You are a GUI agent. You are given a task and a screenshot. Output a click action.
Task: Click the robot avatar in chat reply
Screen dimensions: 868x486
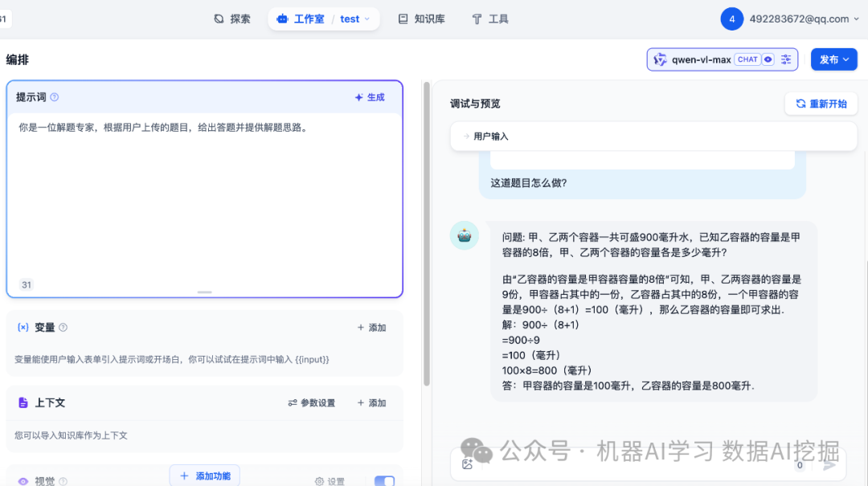click(x=465, y=235)
